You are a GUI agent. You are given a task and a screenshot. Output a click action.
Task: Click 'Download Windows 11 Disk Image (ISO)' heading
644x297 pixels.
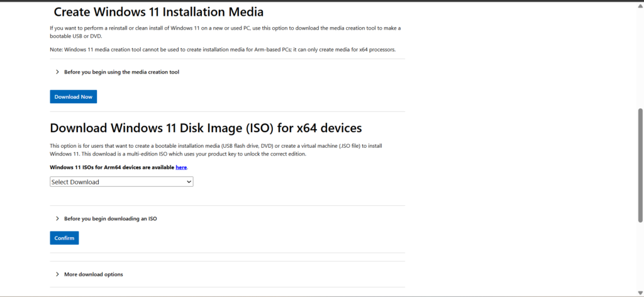[x=206, y=128]
